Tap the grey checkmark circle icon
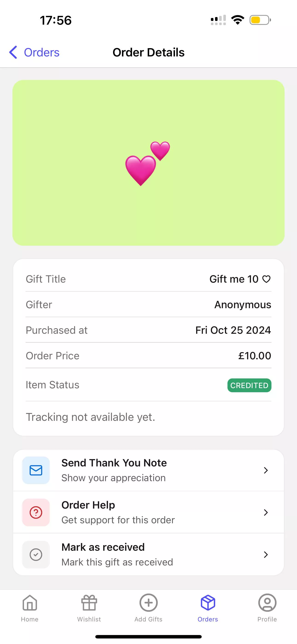The image size is (297, 644). coord(36,554)
